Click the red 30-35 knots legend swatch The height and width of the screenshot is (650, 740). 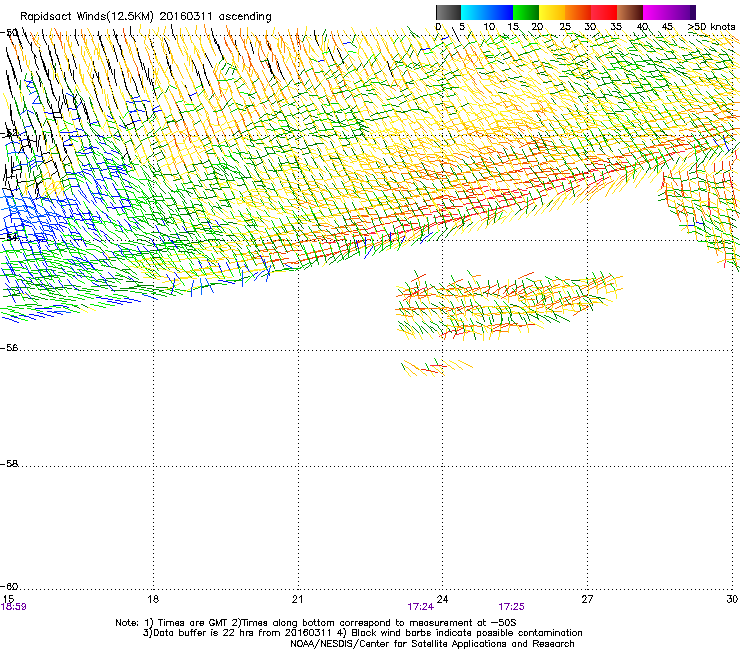(x=604, y=12)
